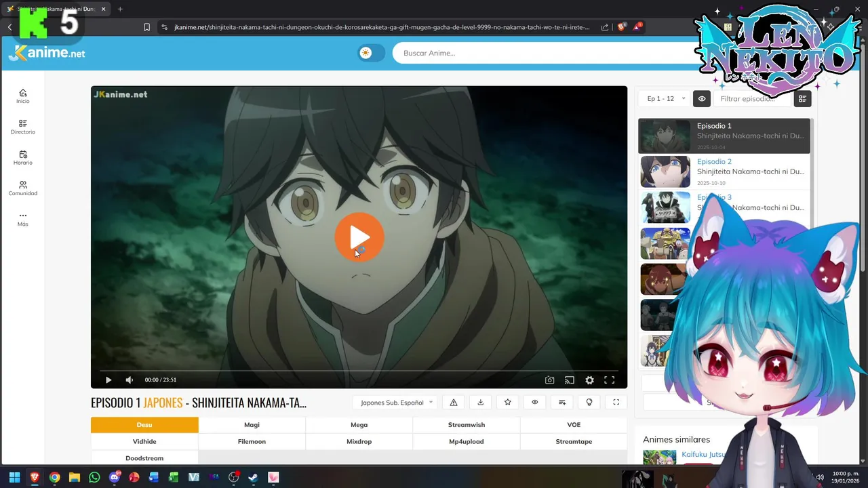Image resolution: width=868 pixels, height=488 pixels.
Task: Toggle the watched-episodes eye button in the list
Action: (702, 99)
